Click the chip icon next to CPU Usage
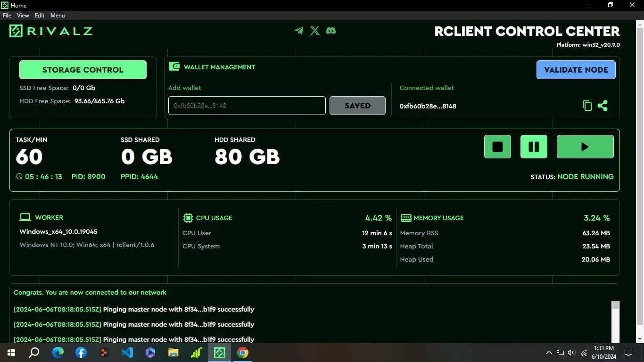 [x=188, y=218]
